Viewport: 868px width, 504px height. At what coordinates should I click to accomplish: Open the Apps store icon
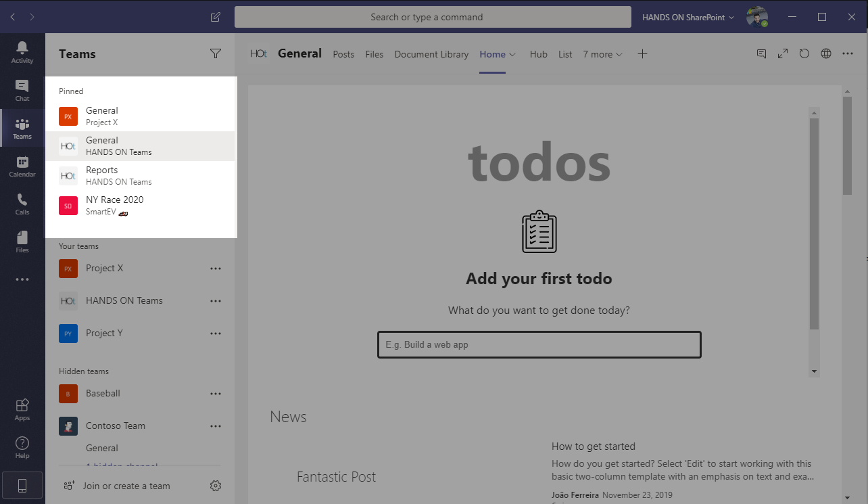[x=22, y=406]
